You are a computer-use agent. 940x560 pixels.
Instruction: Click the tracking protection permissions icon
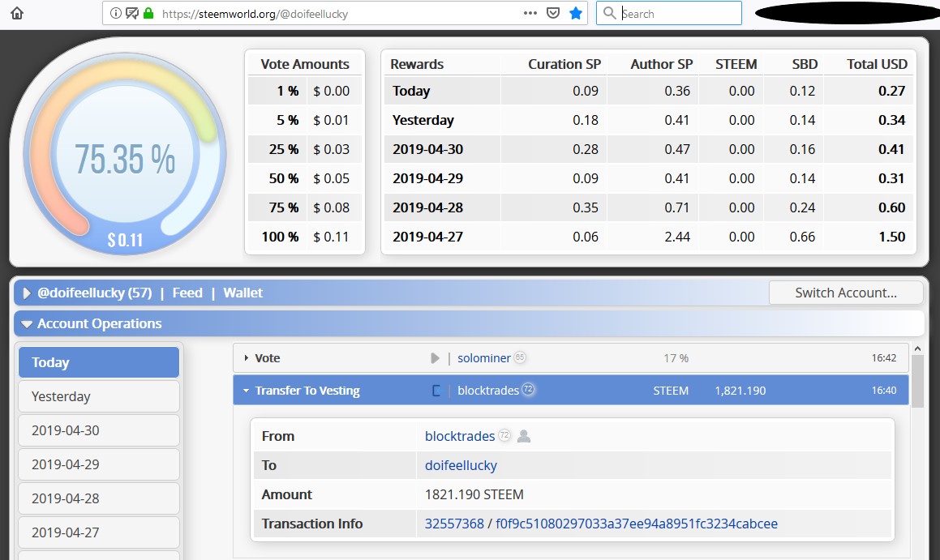pyautogui.click(x=131, y=13)
